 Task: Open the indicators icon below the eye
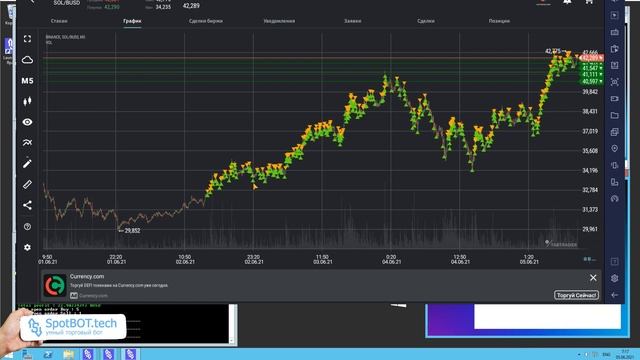pyautogui.click(x=27, y=142)
